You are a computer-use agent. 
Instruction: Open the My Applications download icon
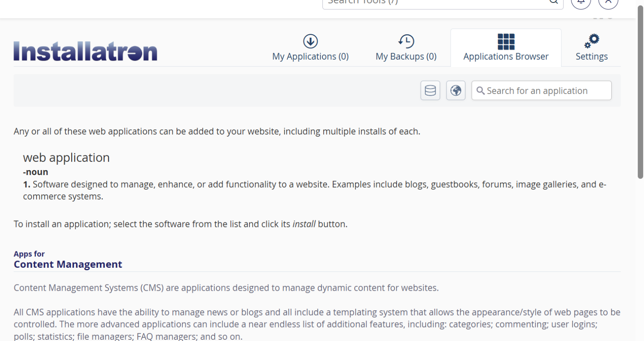pos(310,41)
